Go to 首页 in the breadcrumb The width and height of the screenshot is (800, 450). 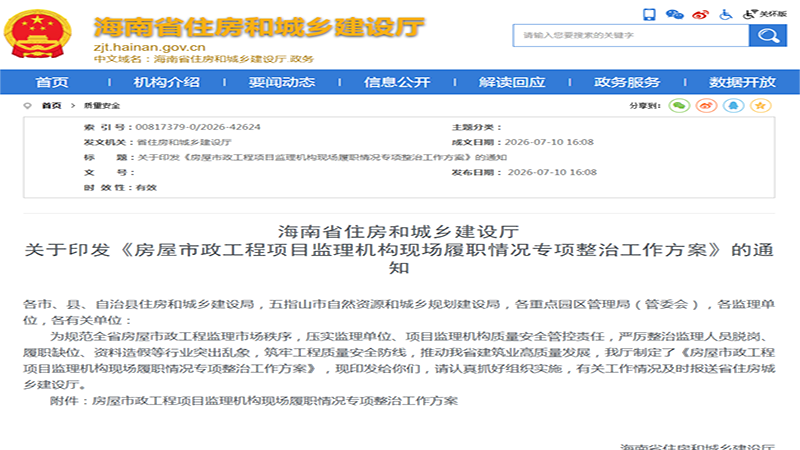[52, 106]
